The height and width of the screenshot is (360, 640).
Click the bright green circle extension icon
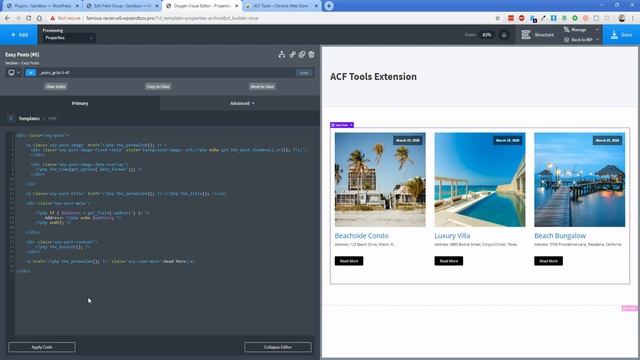(575, 18)
